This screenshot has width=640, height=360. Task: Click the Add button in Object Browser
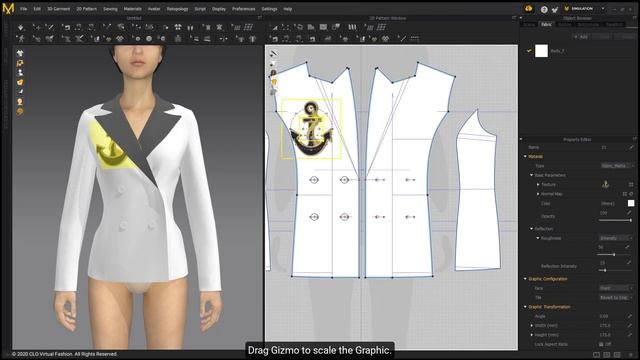pos(582,37)
